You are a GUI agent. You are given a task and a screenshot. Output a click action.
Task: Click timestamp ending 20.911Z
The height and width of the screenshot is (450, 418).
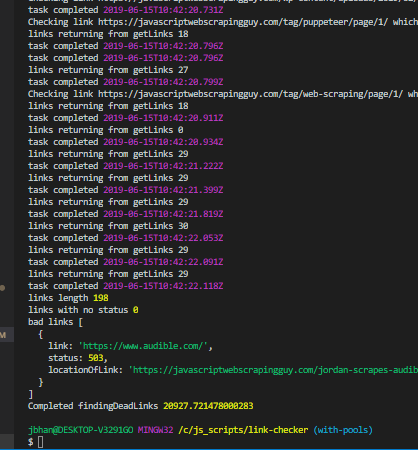(x=163, y=118)
